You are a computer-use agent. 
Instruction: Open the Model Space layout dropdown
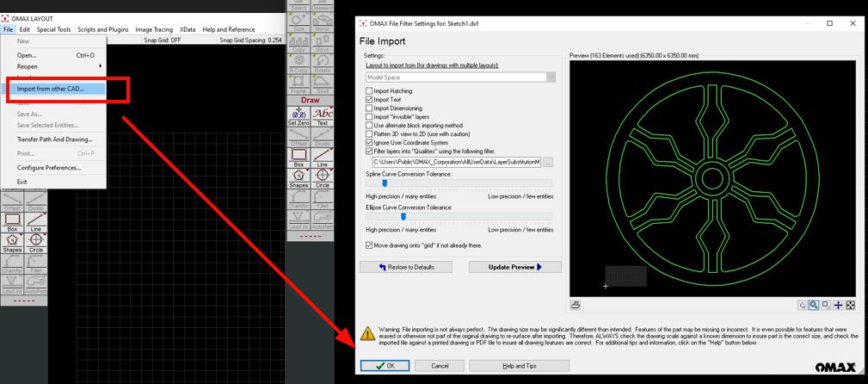click(x=460, y=77)
